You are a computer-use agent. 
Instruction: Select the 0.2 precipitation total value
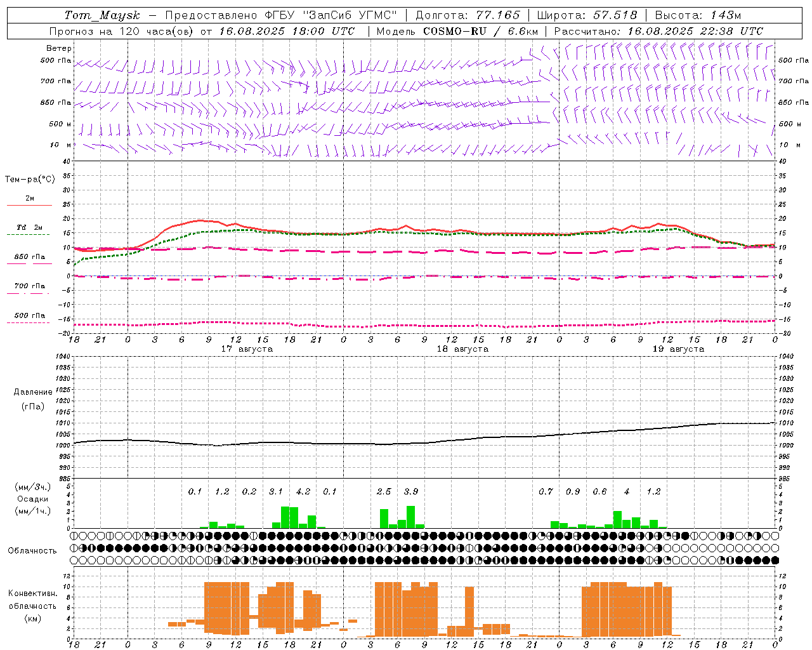(249, 491)
